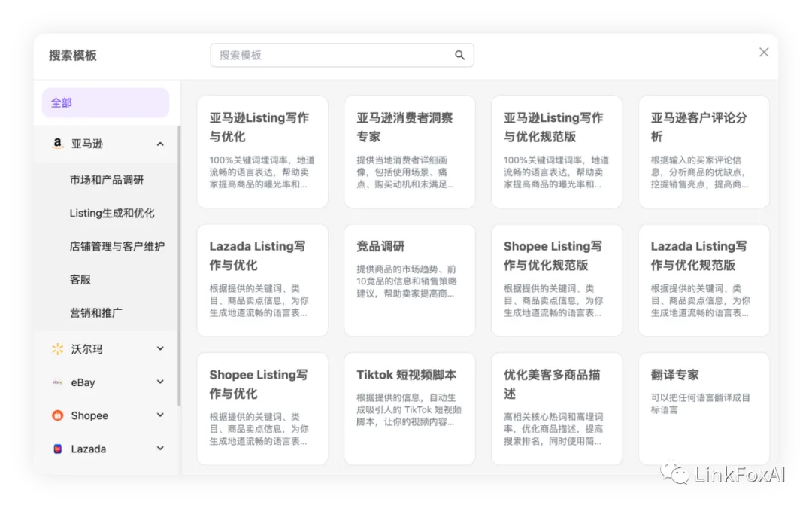Image resolution: width=812 pixels, height=508 pixels.
Task: Open 竞品调研 template card
Action: pos(410,281)
